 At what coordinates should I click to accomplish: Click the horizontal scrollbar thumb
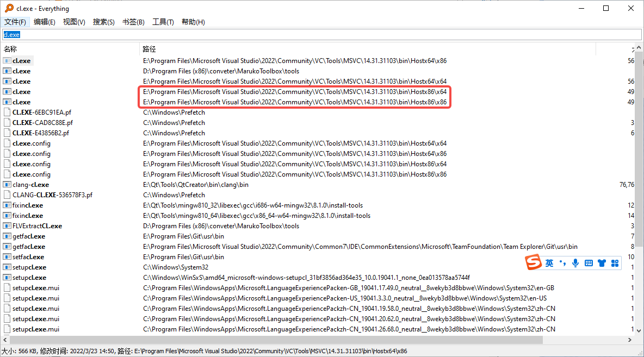[276, 340]
